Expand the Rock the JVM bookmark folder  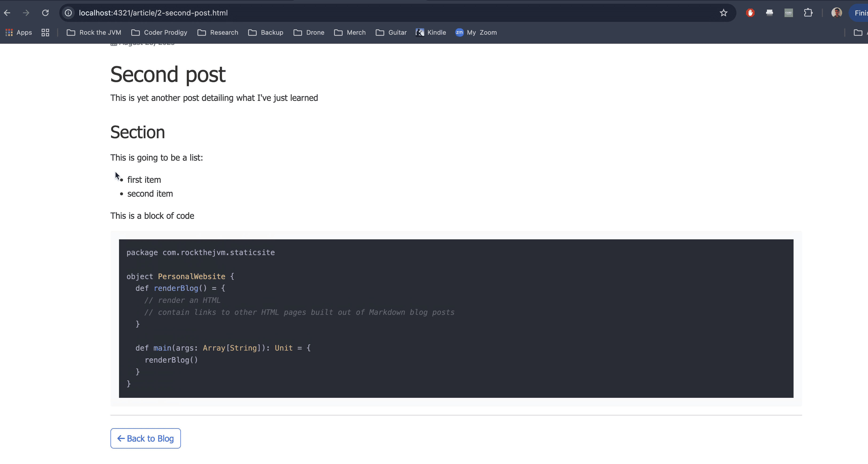[x=94, y=32]
